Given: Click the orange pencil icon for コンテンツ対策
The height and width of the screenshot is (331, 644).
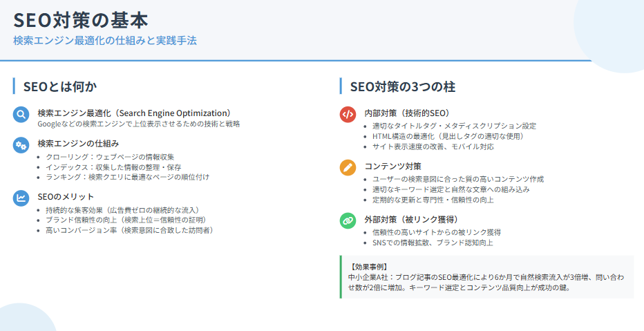Looking at the screenshot, I should [348, 168].
